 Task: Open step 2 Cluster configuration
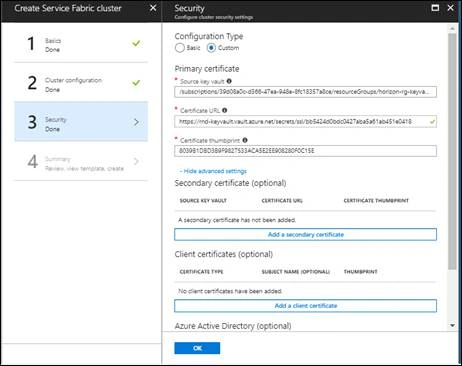coord(81,83)
